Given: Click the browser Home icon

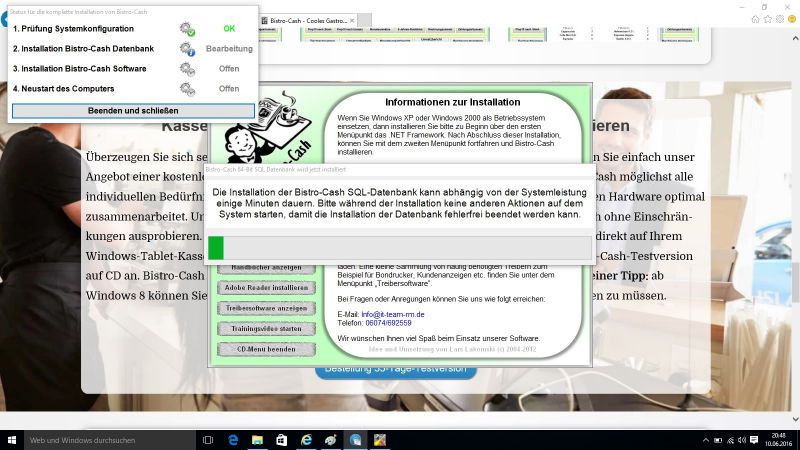Looking at the screenshot, I should pos(756,19).
